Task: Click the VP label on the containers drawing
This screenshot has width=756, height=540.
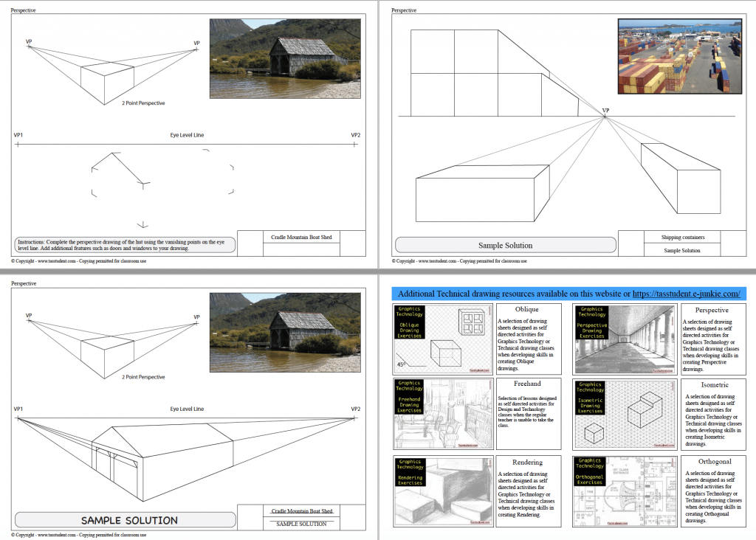Action: (607, 108)
